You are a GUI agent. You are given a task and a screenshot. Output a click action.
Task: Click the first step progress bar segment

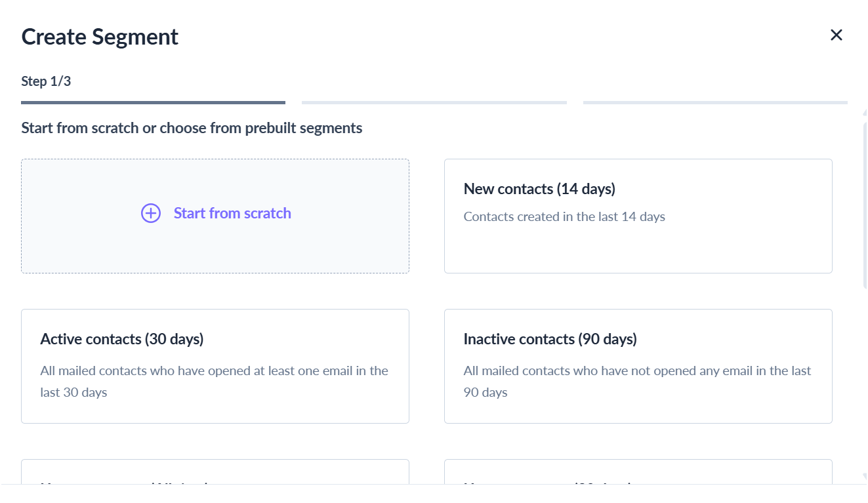(153, 102)
